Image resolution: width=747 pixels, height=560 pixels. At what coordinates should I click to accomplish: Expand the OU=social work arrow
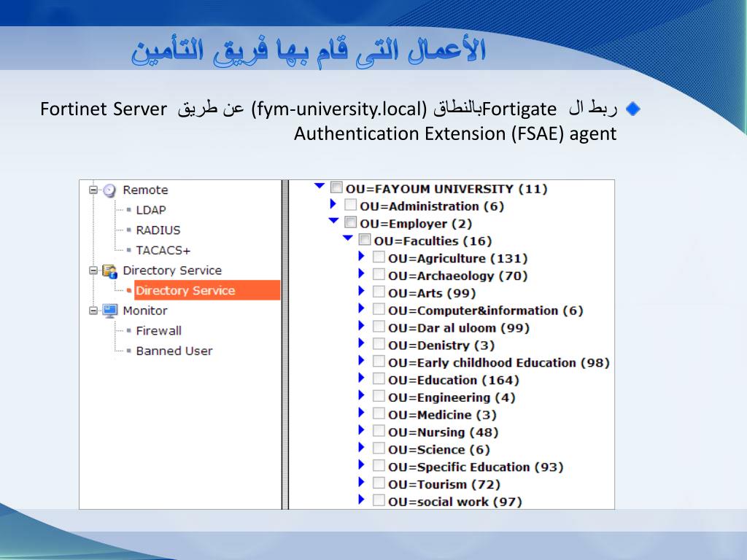pyautogui.click(x=362, y=499)
